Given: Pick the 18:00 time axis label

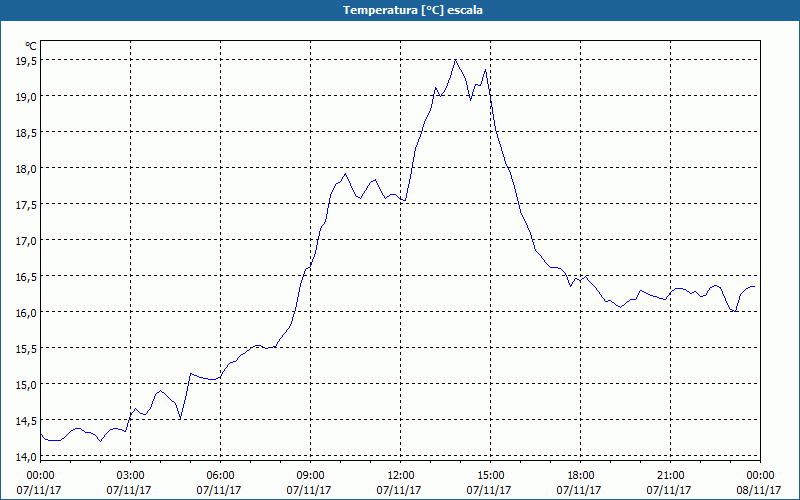Looking at the screenshot, I should pyautogui.click(x=581, y=476).
